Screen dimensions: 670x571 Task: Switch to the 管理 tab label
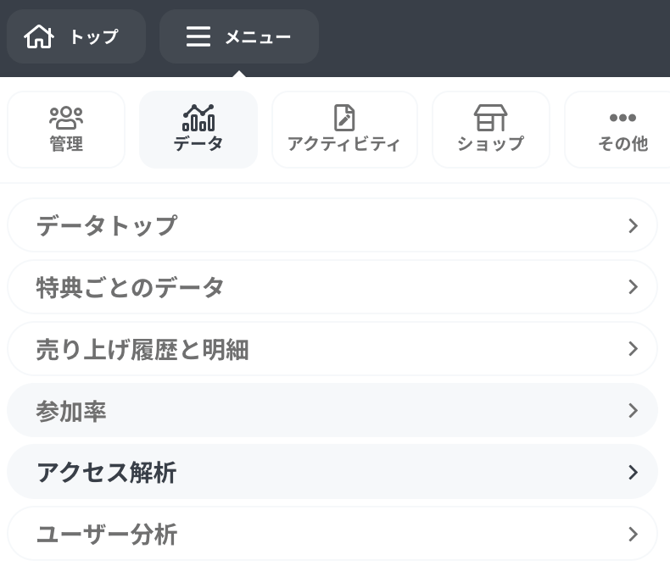(x=66, y=144)
